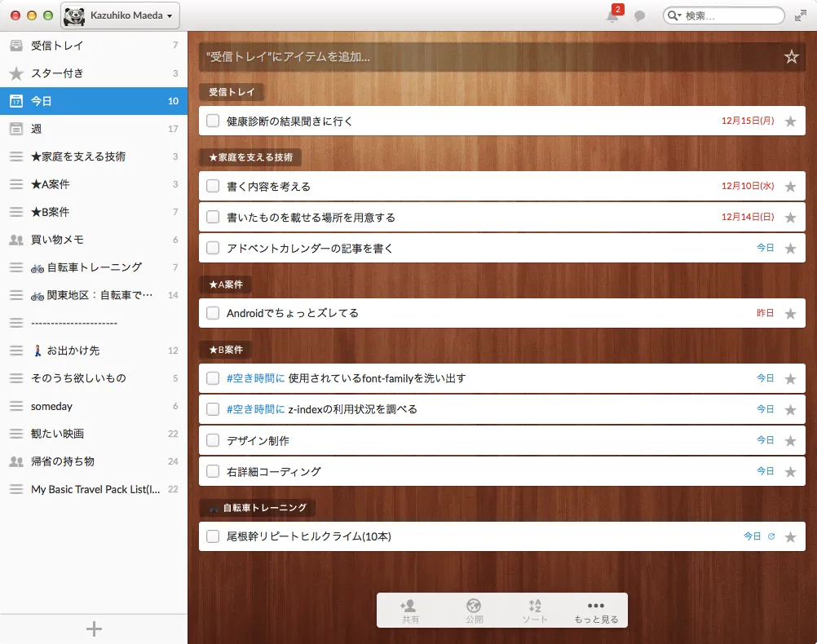817x644 pixels.
Task: Mark デザイン制作 as complete
Action: pyautogui.click(x=213, y=439)
